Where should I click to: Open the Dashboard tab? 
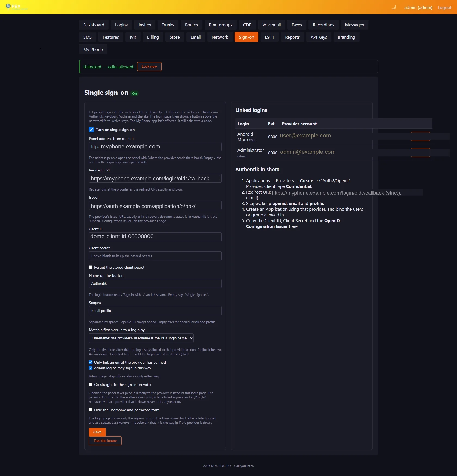[x=94, y=25]
